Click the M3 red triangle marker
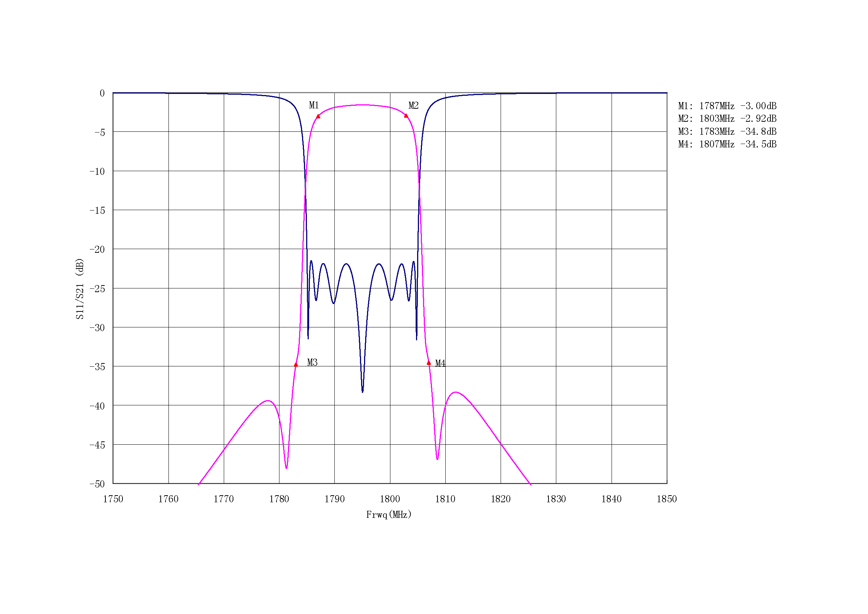The width and height of the screenshot is (868, 614). pyautogui.click(x=296, y=365)
